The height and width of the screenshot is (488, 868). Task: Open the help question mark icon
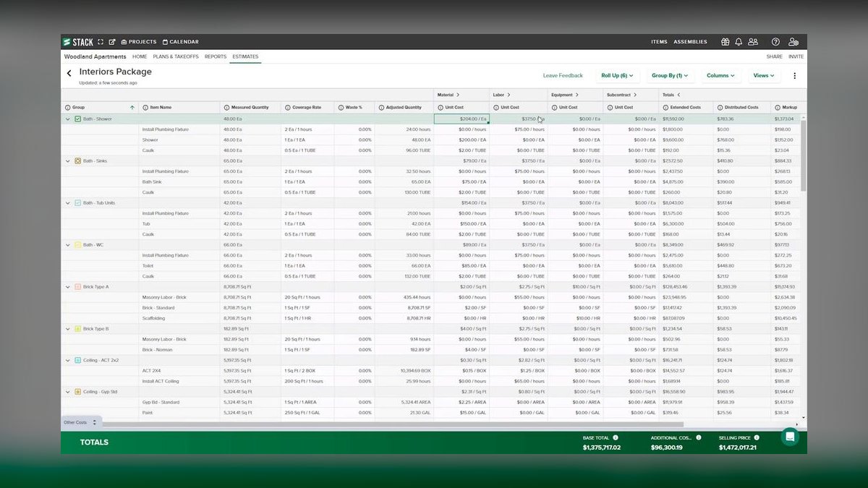click(x=775, y=42)
